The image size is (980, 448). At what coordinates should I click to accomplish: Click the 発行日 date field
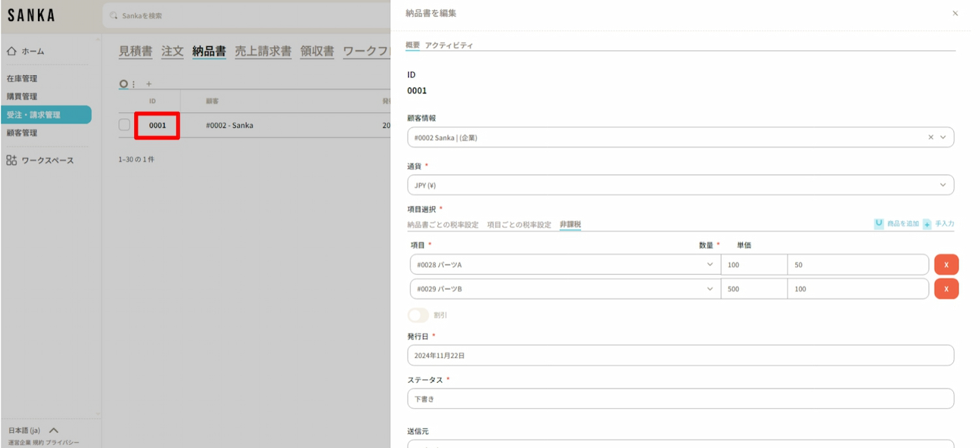click(x=679, y=356)
